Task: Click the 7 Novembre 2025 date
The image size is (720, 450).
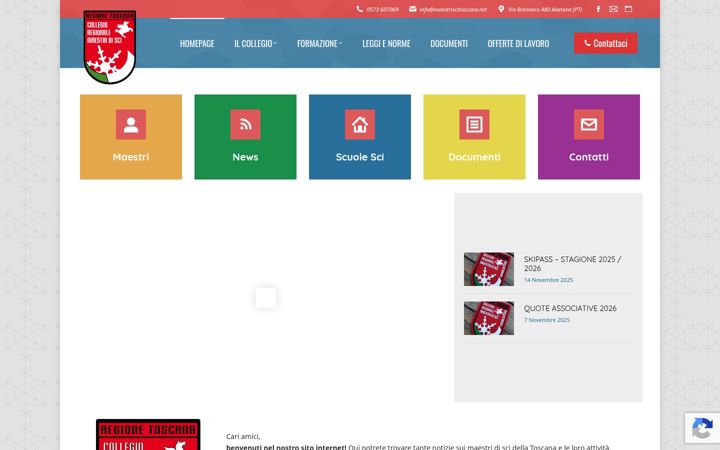Action: 546,320
